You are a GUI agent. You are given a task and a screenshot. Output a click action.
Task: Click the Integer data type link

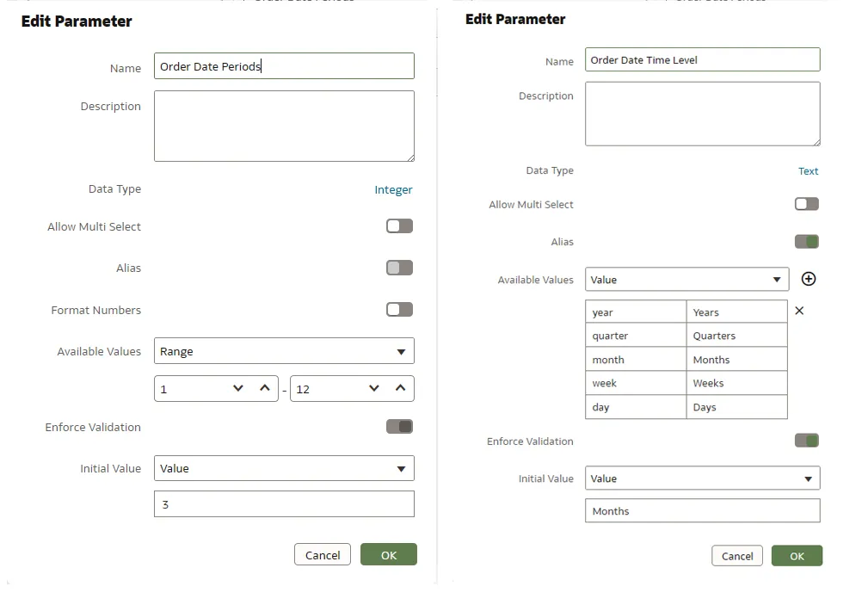393,190
